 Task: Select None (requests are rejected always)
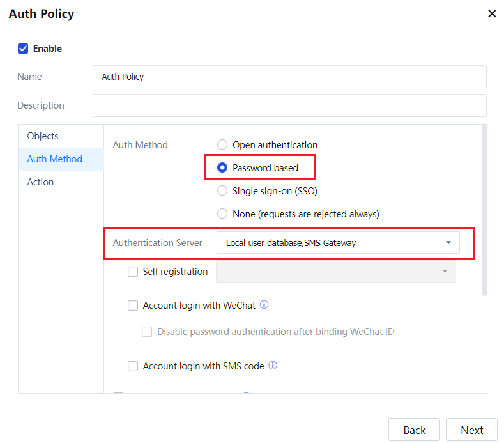[x=222, y=214]
